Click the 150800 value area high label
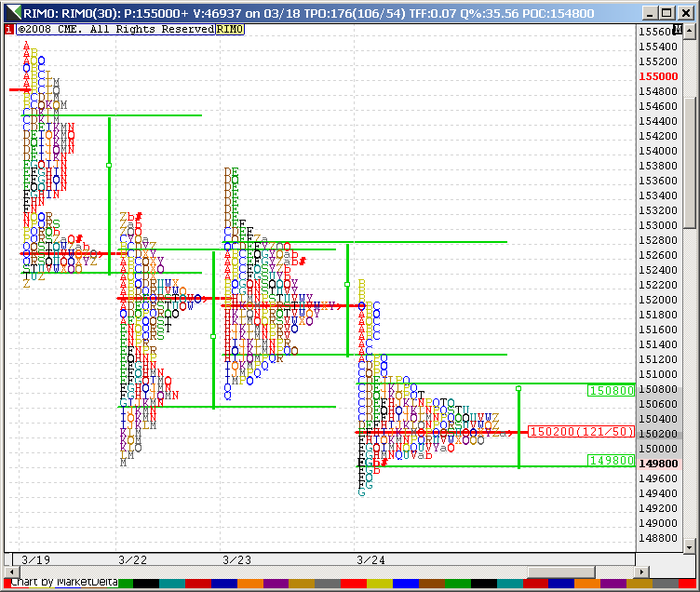700x592 pixels. pos(611,390)
